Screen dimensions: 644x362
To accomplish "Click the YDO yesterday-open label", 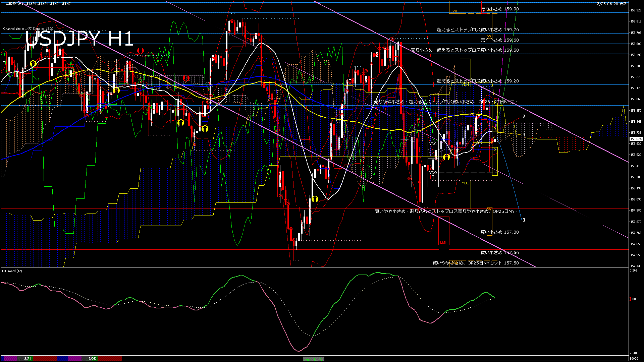I will [x=433, y=173].
